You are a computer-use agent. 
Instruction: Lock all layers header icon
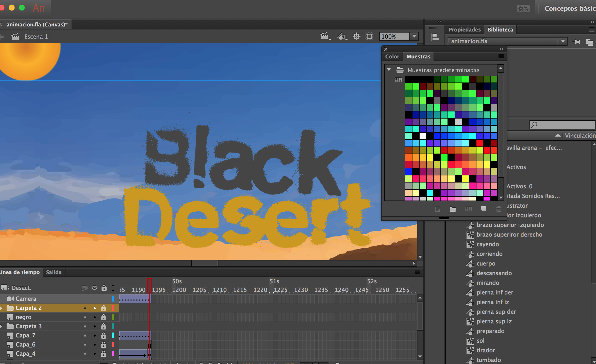point(104,288)
